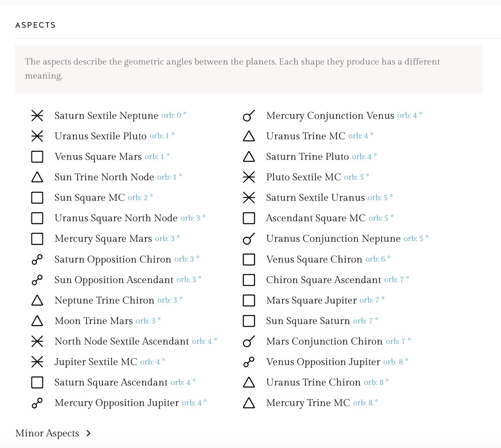The image size is (501, 448).
Task: Click the sextile icon beside Saturn Sextile Neptune
Action: pyautogui.click(x=37, y=116)
